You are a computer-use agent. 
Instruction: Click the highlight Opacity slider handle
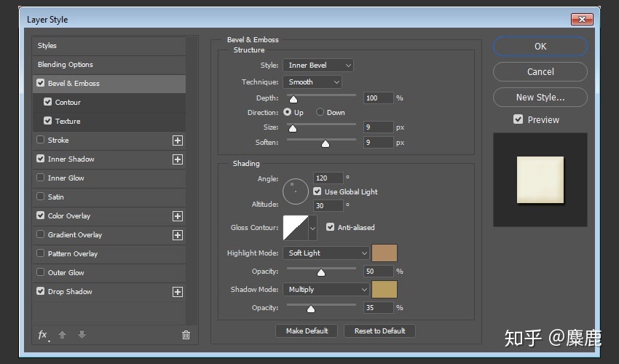321,272
